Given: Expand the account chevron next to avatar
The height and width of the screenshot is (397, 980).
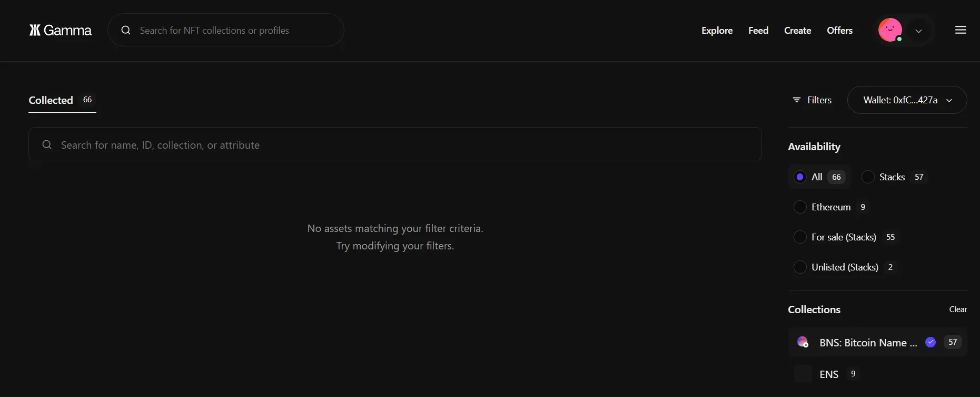Looking at the screenshot, I should coord(918,31).
